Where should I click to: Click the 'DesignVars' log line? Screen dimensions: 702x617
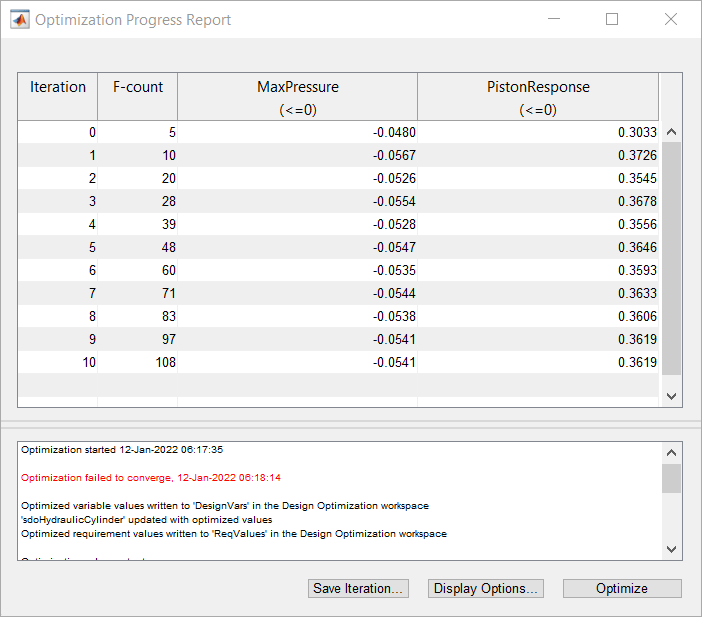[225, 506]
